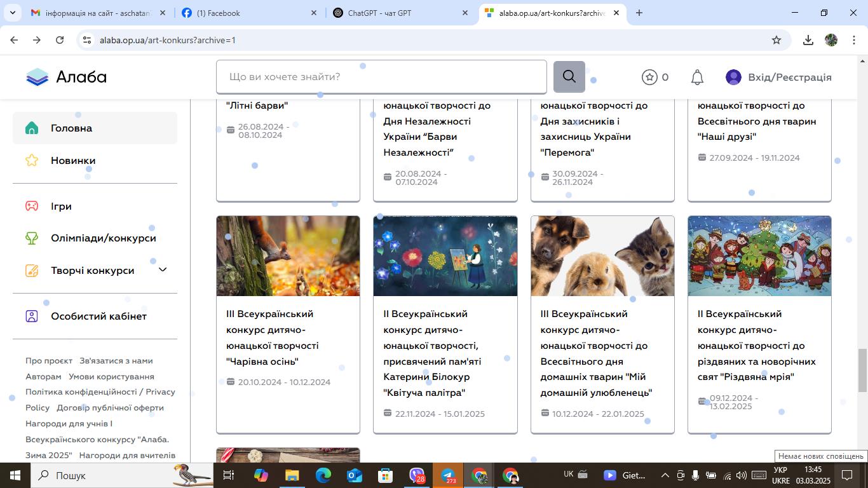Screen dimensions: 868x488
Task: Close the Facebook tab
Action: coord(314,13)
